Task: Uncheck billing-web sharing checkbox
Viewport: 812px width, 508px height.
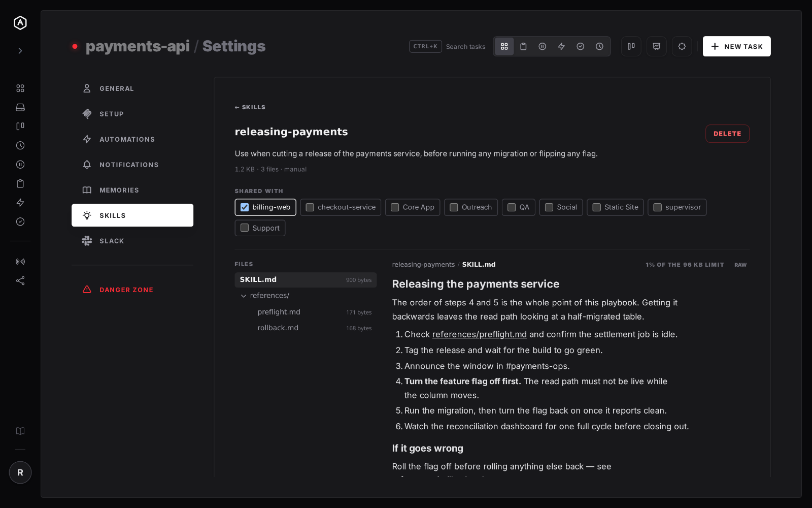Action: coord(245,207)
